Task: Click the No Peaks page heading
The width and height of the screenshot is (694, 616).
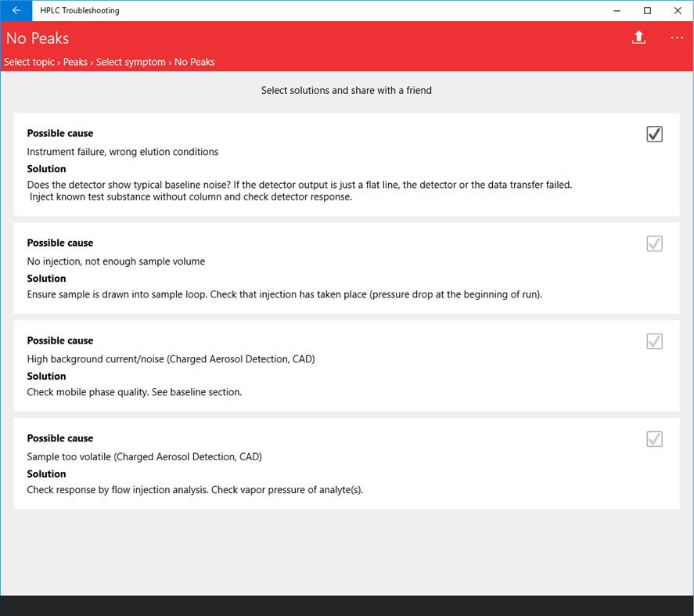Action: coord(38,38)
